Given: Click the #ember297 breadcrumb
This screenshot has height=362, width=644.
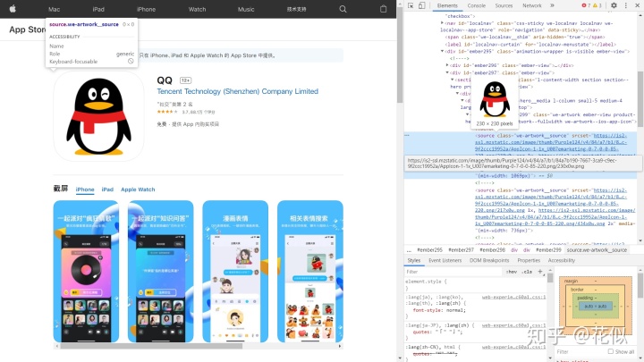Looking at the screenshot, I should [x=461, y=249].
